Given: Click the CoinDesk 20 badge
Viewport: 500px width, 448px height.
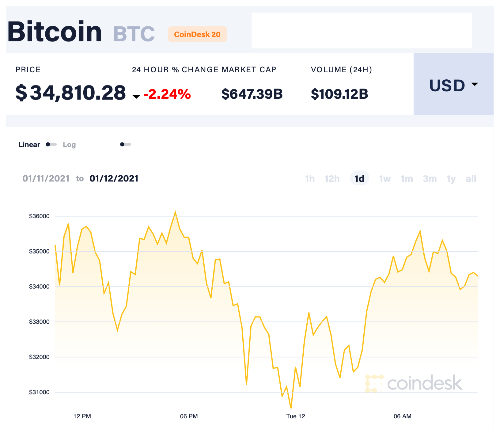Looking at the screenshot, I should click(x=197, y=34).
